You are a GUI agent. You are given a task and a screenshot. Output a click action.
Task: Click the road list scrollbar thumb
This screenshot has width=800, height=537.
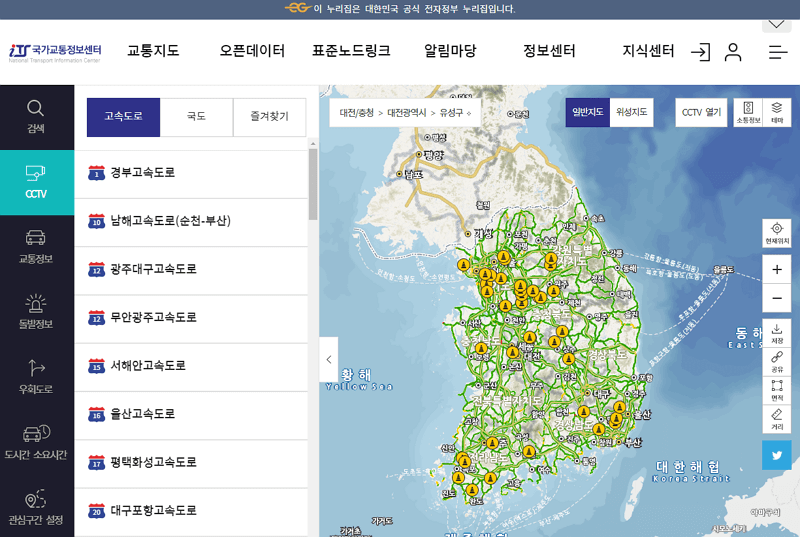tap(313, 184)
